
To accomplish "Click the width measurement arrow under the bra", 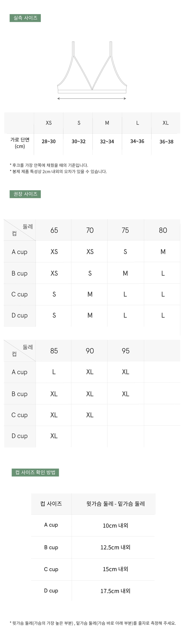I will [92, 98].
